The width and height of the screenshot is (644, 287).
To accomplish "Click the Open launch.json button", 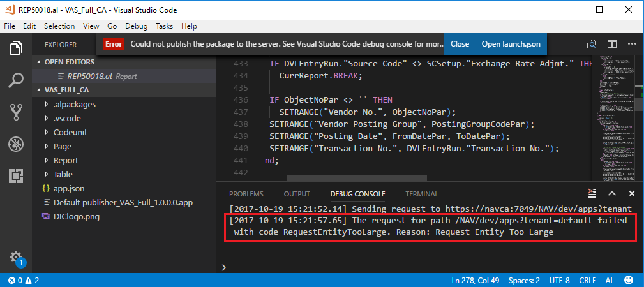I will (x=511, y=45).
